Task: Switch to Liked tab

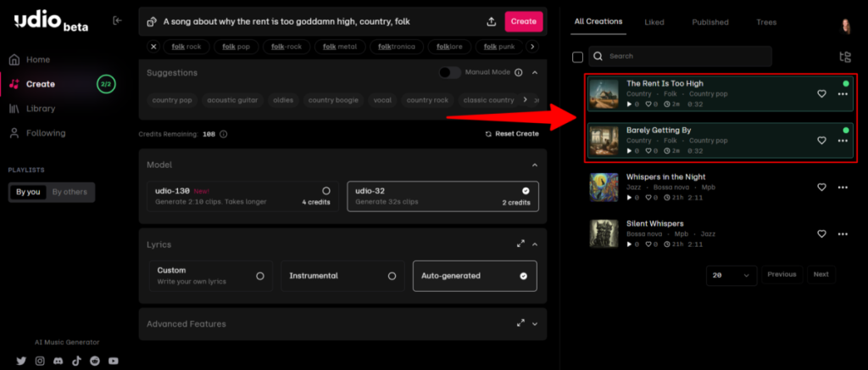Action: [x=654, y=23]
